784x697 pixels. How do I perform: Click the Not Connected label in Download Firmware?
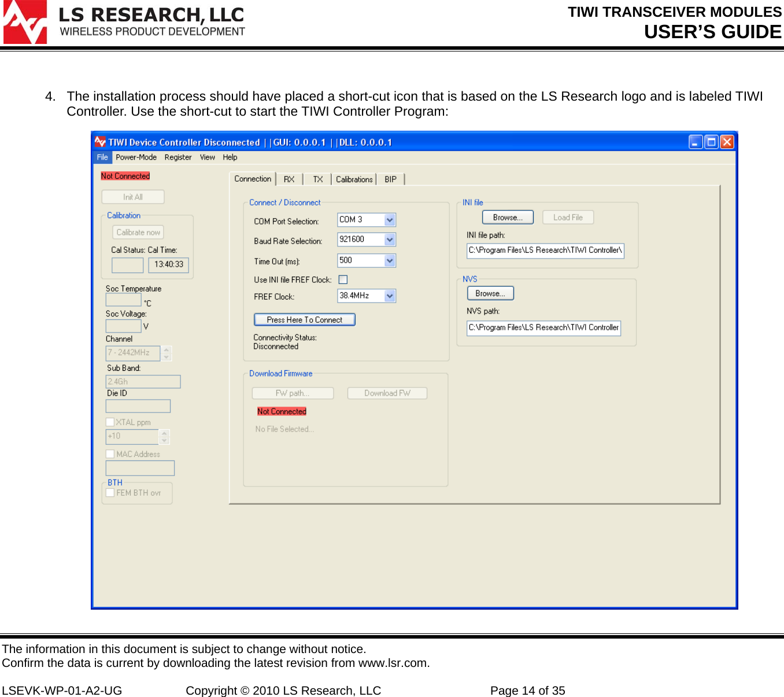282,411
